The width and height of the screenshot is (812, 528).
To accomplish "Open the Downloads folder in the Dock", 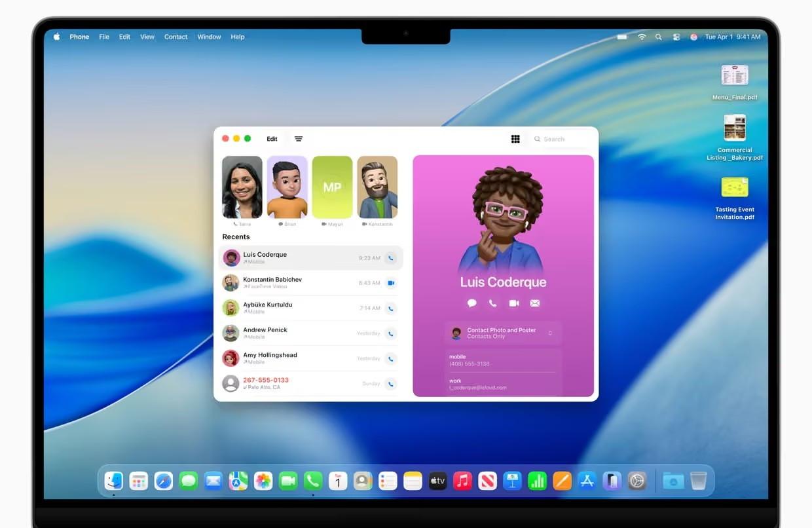I will pos(673,481).
